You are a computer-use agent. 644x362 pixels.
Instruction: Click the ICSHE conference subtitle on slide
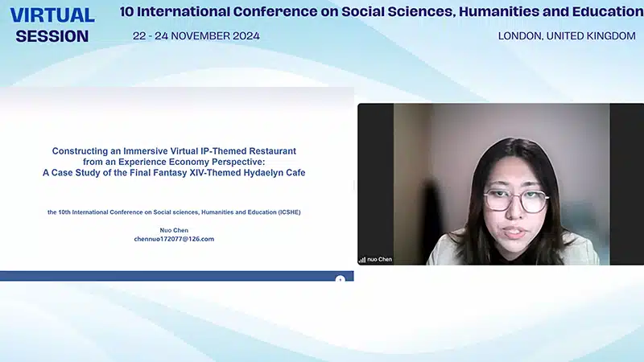tap(174, 212)
